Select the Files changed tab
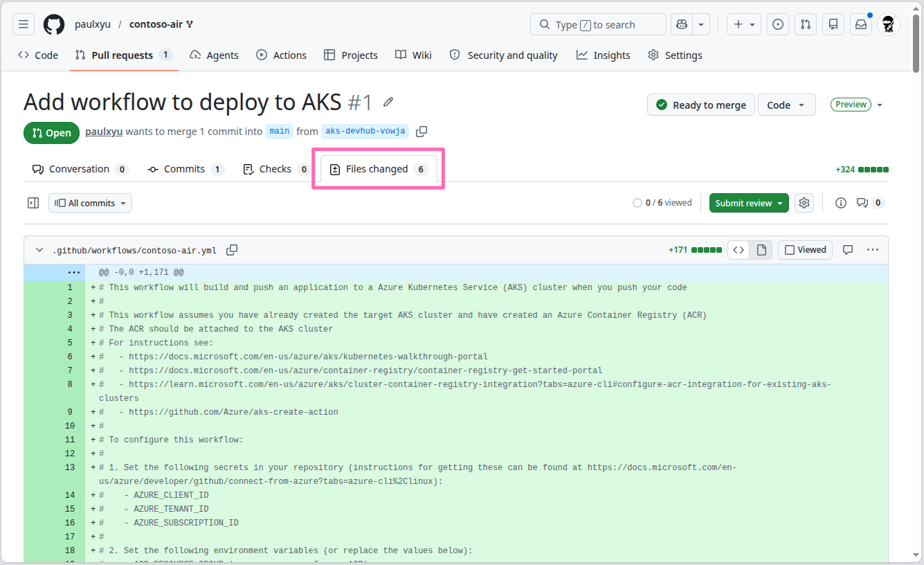The height and width of the screenshot is (565, 924). pos(378,169)
